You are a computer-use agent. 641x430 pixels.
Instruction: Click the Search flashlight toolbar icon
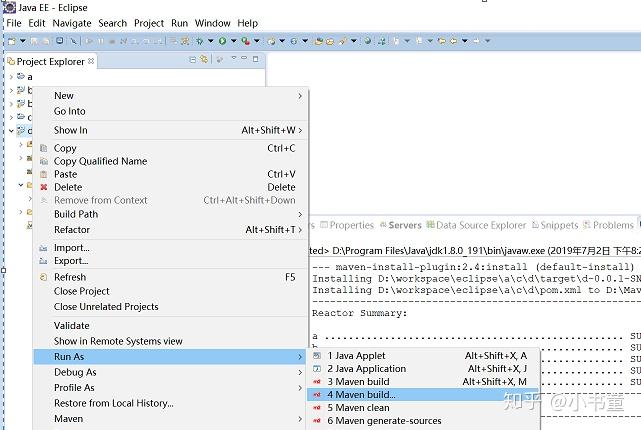coord(343,41)
